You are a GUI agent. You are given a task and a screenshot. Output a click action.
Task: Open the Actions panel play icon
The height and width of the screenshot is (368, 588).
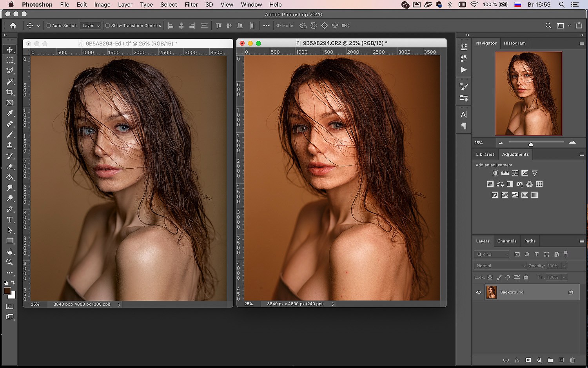coord(464,69)
